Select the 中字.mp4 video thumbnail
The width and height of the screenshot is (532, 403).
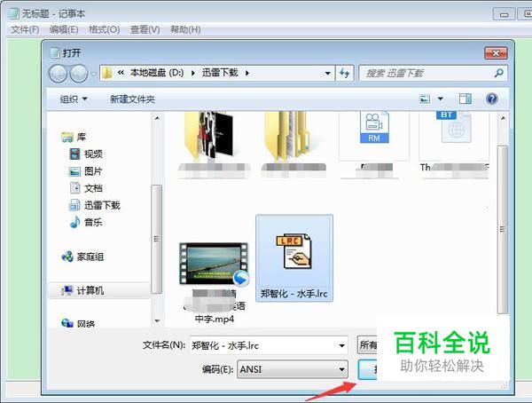coord(214,264)
